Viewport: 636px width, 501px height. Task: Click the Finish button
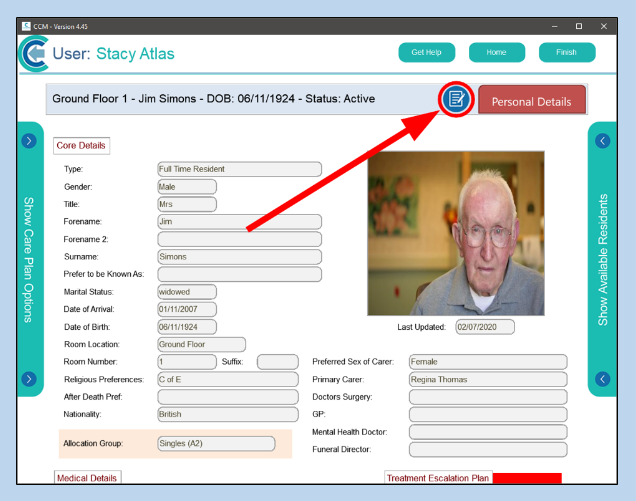(x=567, y=52)
